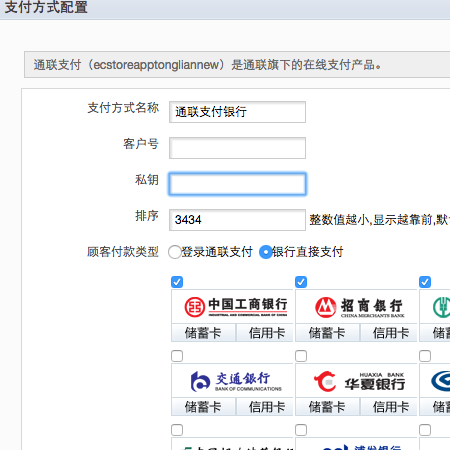Click the 整数值越小,显示越靠前 hint text

tap(379, 220)
